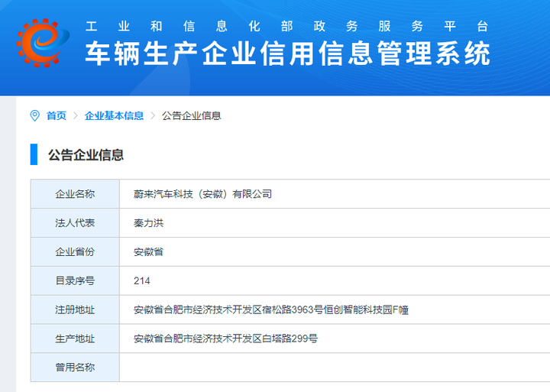Select legal representative 秦力洪
550x392 pixels.
pyautogui.click(x=148, y=223)
